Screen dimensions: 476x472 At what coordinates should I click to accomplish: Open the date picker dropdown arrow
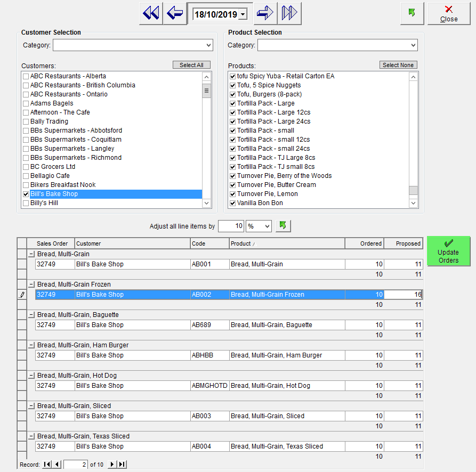(x=243, y=14)
